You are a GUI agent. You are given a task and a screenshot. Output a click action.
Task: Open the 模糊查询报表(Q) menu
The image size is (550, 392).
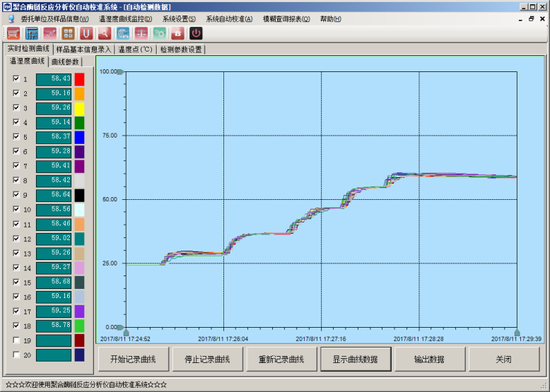pos(286,19)
